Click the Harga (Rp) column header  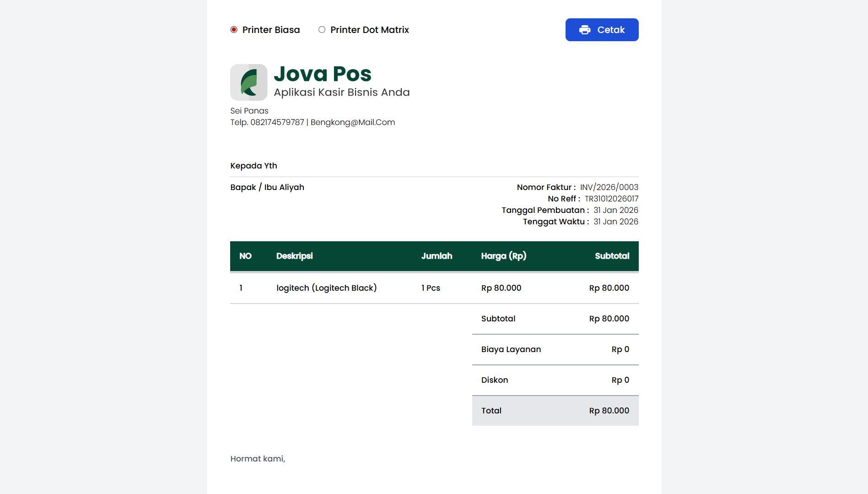coord(503,256)
